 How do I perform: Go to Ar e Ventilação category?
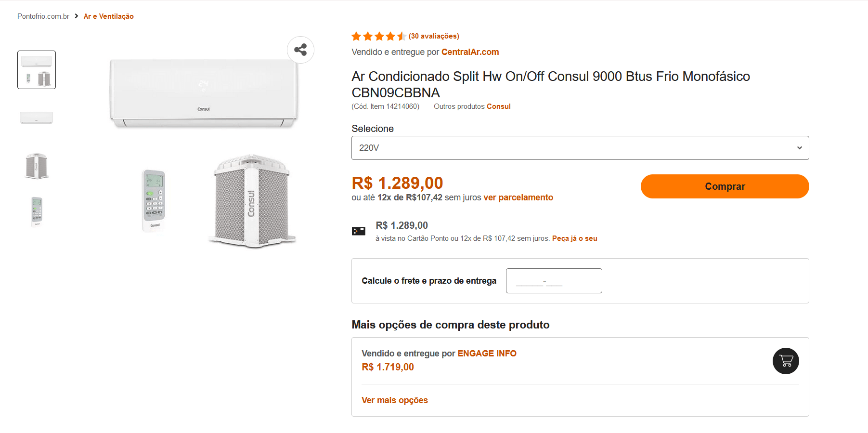click(109, 16)
